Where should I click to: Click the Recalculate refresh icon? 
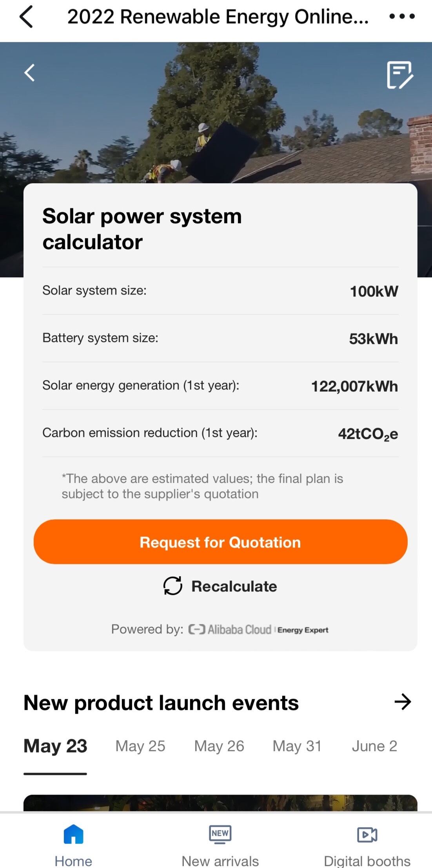click(x=172, y=586)
